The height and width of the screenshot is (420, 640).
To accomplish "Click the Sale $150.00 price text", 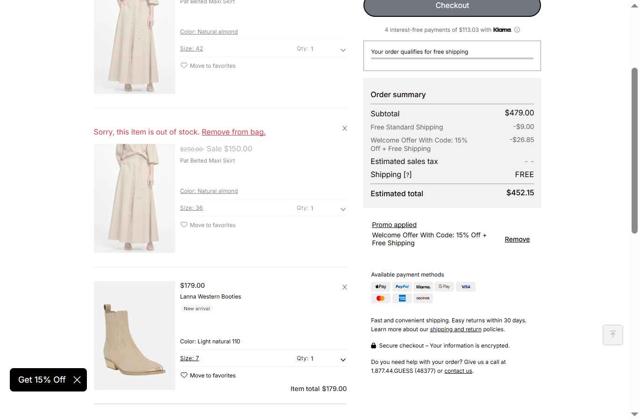I will [x=229, y=149].
